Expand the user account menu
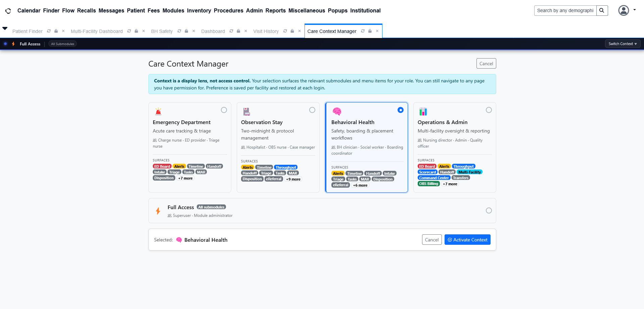 pyautogui.click(x=627, y=10)
